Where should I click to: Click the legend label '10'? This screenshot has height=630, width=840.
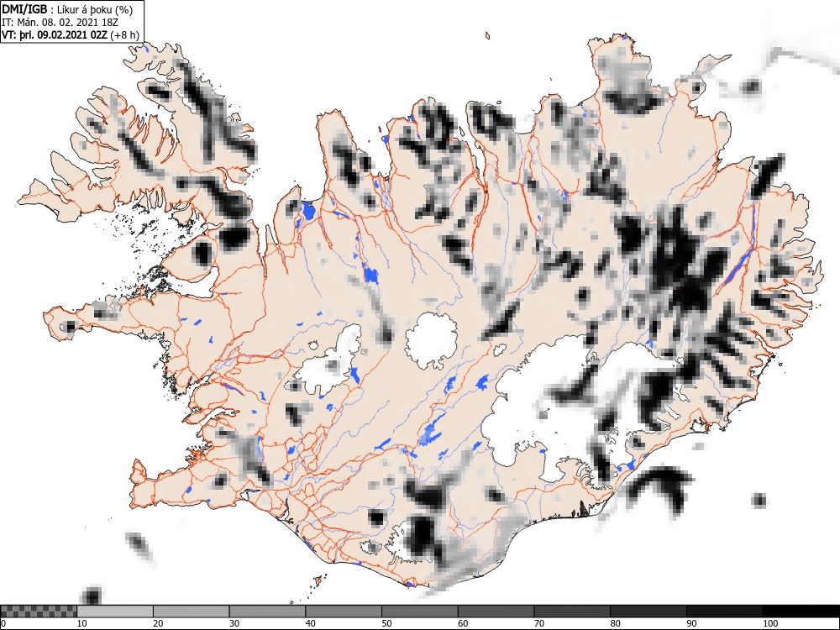pyautogui.click(x=82, y=623)
